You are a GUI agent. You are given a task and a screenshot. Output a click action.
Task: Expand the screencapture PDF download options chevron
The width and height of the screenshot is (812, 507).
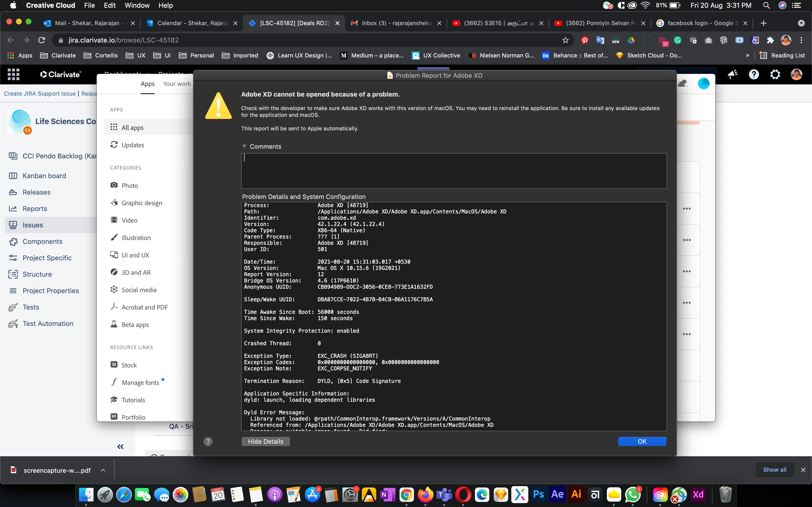[x=103, y=470]
